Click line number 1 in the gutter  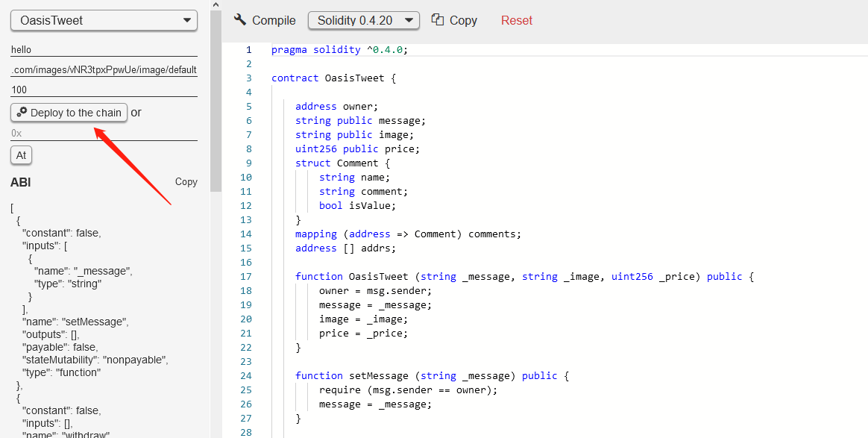[x=248, y=50]
